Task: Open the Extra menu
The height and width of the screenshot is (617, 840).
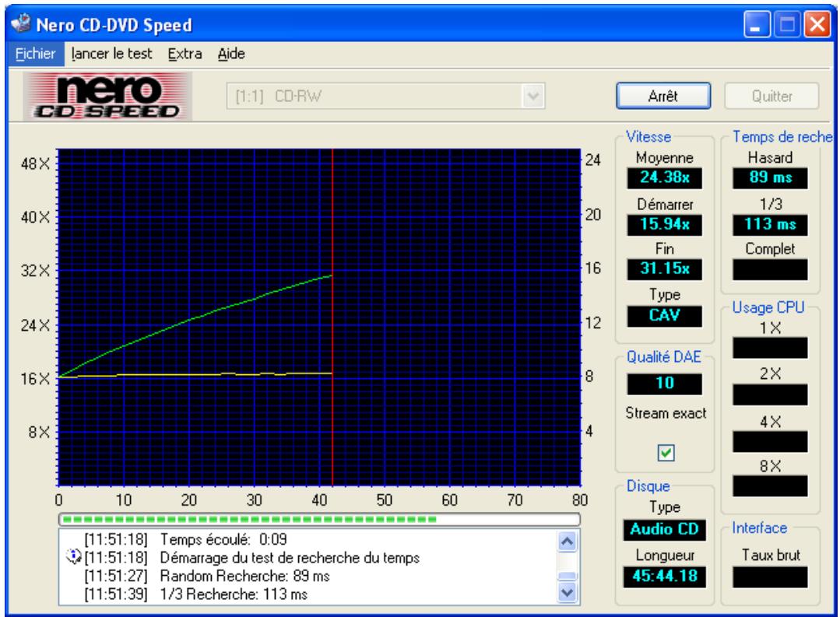Action: [x=185, y=54]
